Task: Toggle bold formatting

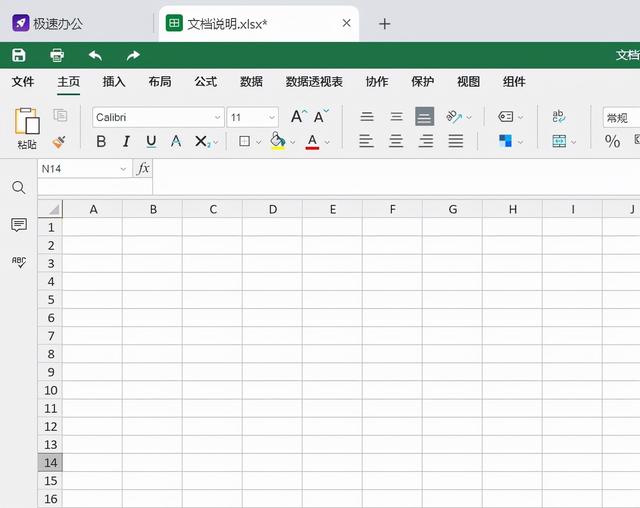Action: [101, 142]
